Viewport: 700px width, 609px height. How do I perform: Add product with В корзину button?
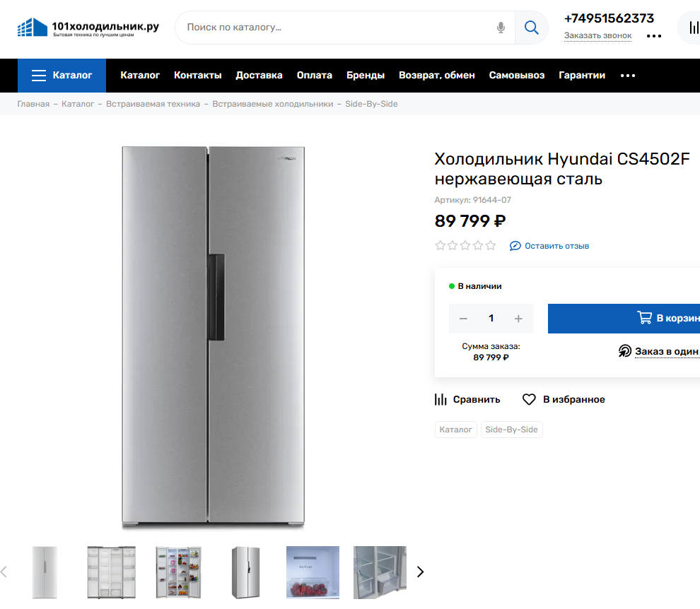(636, 319)
